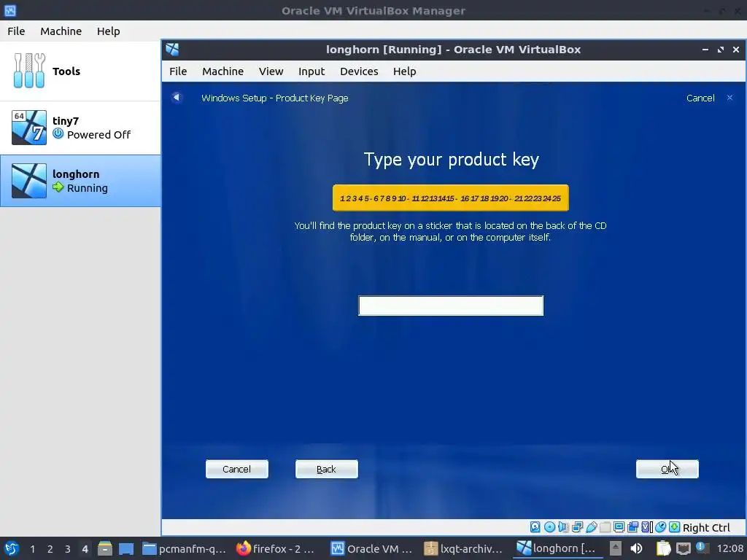
Task: Switch to virtual desktop 3
Action: pyautogui.click(x=68, y=548)
